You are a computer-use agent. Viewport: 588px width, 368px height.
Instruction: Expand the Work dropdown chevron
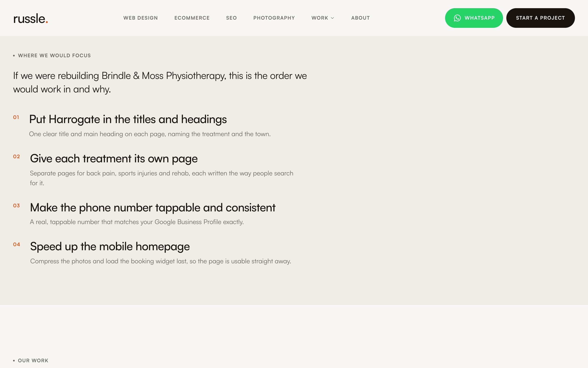tap(332, 18)
